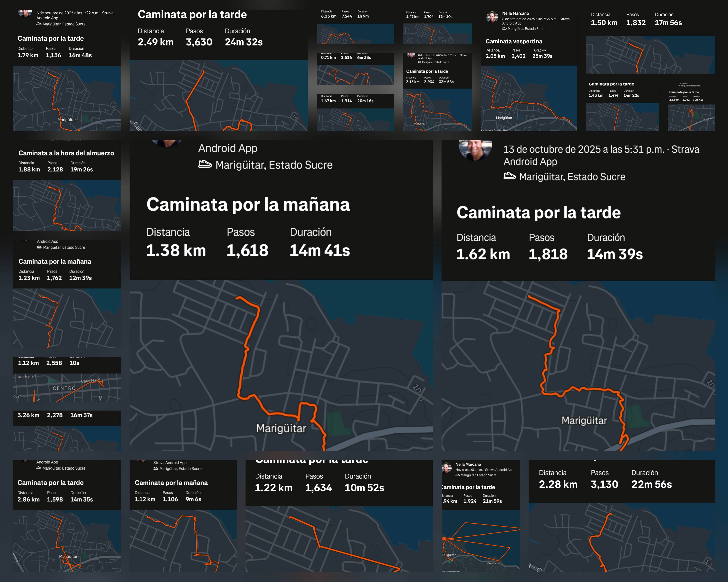This screenshot has height=582, width=728.
Task: Click the 1.62 km distance value
Action: click(483, 254)
